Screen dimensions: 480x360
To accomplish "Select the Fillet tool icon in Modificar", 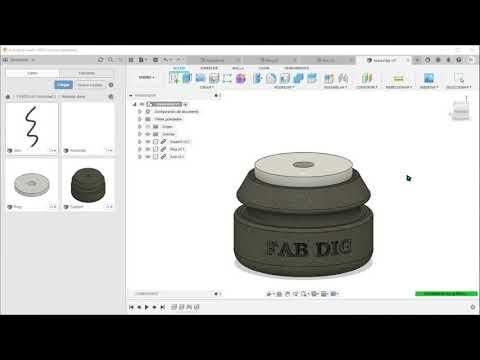I will pyautogui.click(x=271, y=78).
